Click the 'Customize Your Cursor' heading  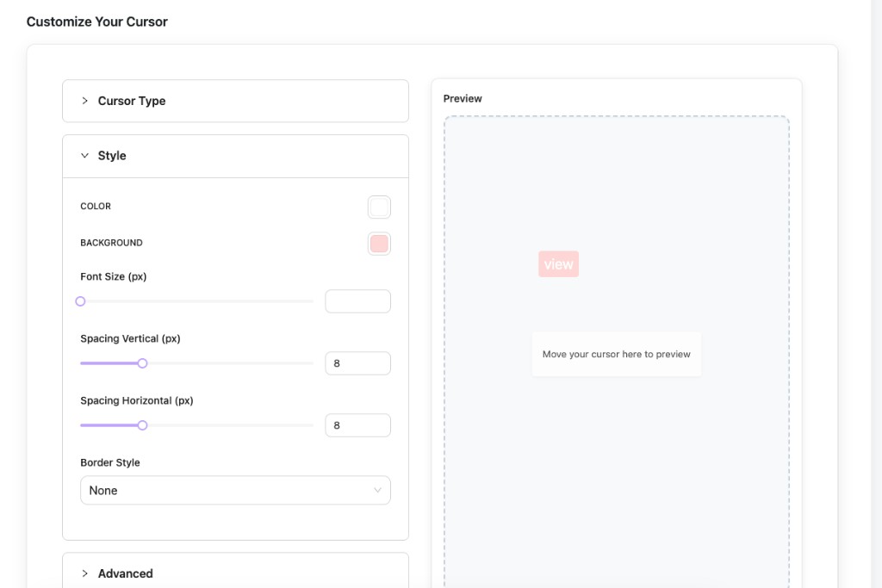click(96, 22)
